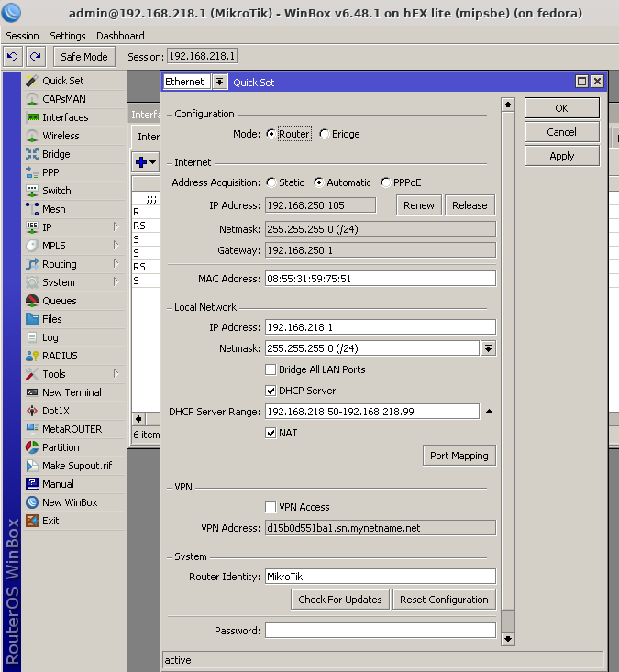619x672 pixels.
Task: Open the Mesh sidebar item
Action: pos(73,209)
